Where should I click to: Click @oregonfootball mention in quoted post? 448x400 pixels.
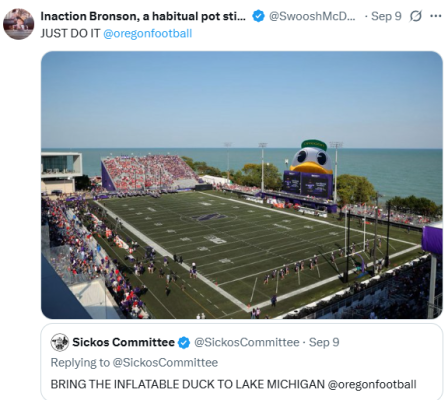click(x=372, y=384)
